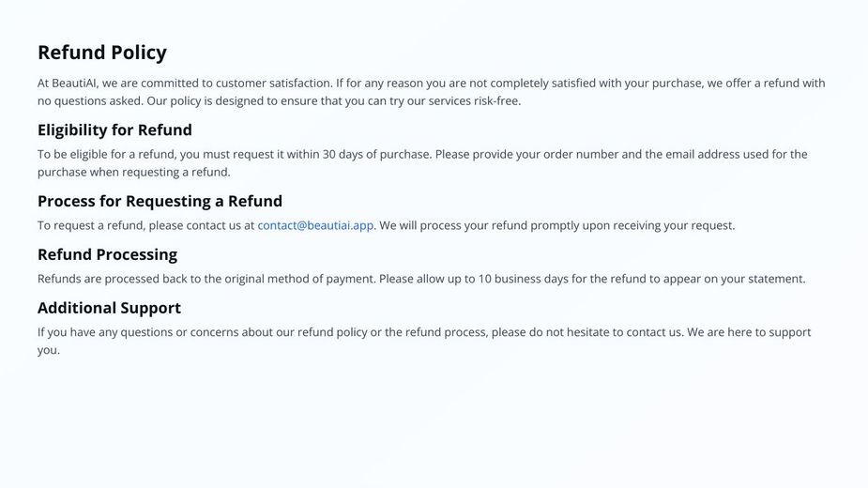Click the Process for Requesting a Refund heading
The height and width of the screenshot is (488, 868).
pyautogui.click(x=160, y=201)
